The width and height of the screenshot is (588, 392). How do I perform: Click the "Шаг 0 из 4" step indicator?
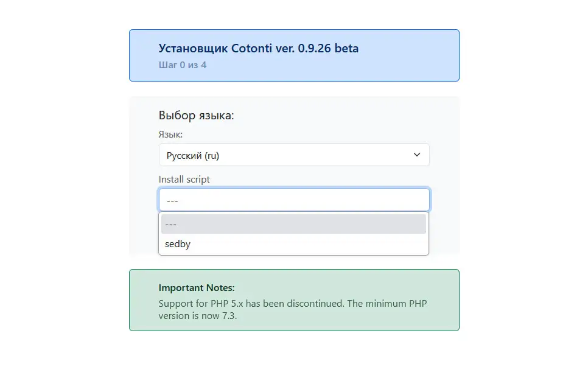coord(182,65)
